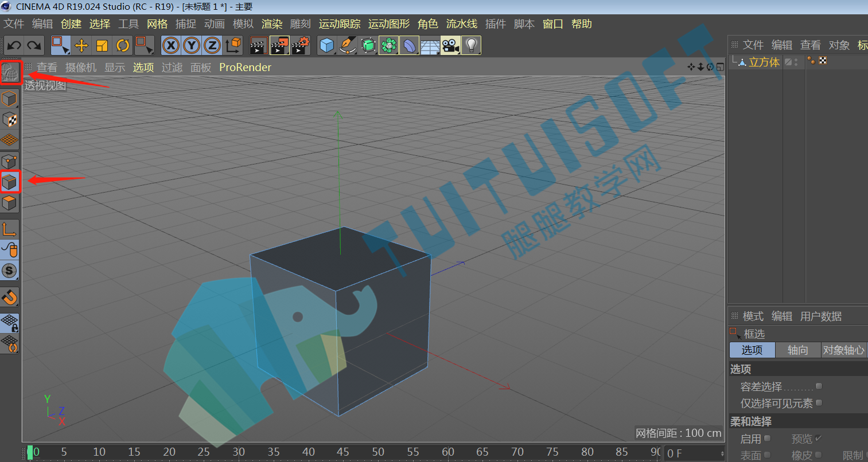Select the spline Pen tool
The image size is (868, 462).
tap(348, 45)
